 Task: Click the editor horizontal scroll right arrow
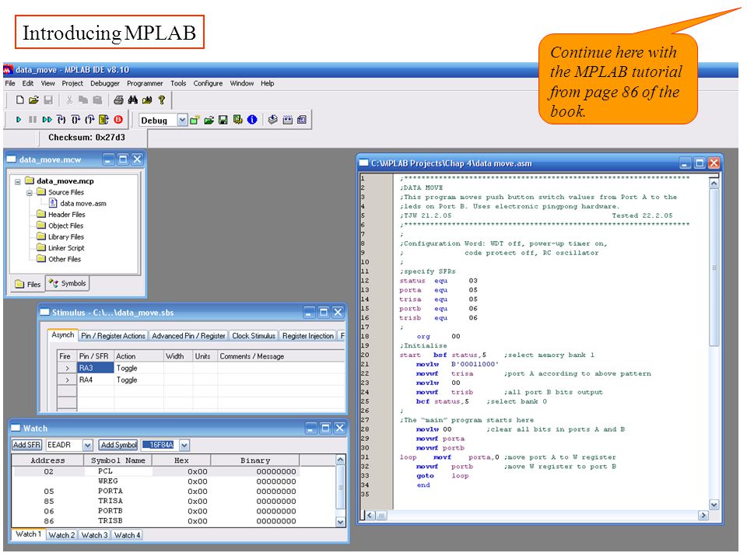click(x=703, y=515)
